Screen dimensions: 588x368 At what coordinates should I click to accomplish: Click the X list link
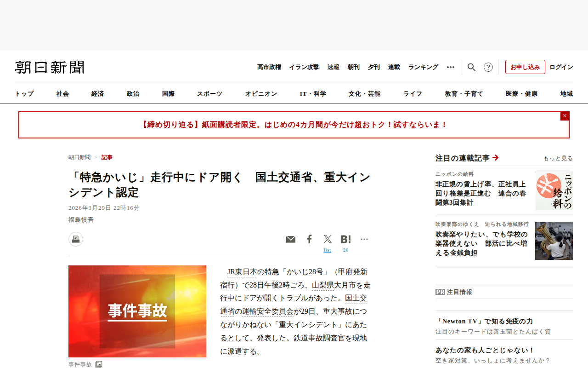pos(328,250)
